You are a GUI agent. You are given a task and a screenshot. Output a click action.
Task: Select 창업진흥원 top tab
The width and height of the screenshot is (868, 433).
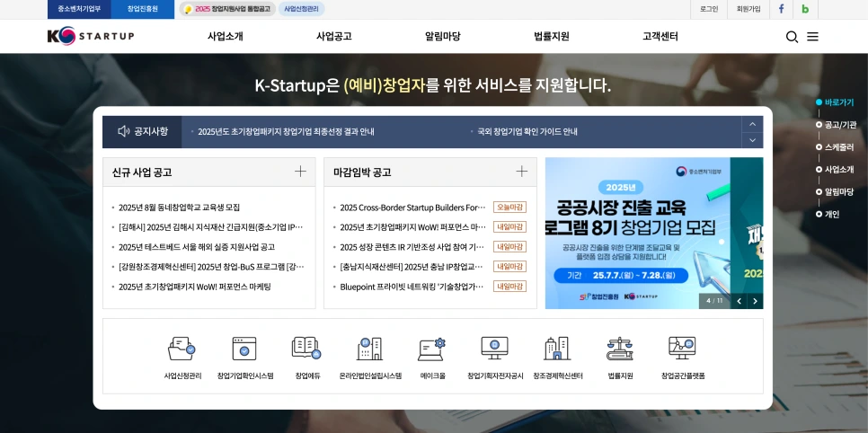click(x=143, y=9)
